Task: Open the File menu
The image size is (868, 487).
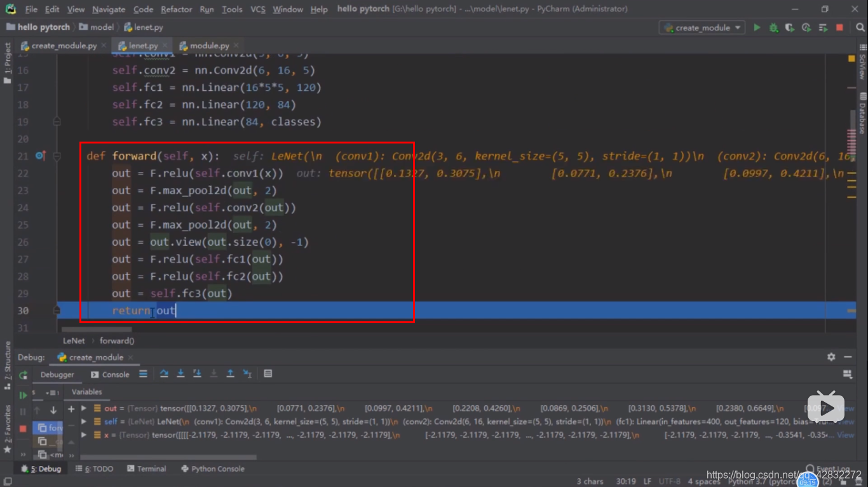Action: point(31,10)
